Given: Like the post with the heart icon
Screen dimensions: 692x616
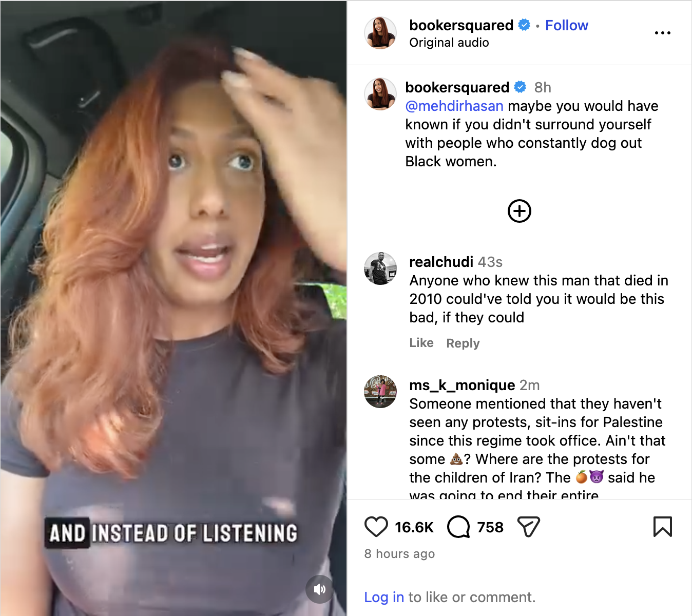Looking at the screenshot, I should tap(376, 527).
